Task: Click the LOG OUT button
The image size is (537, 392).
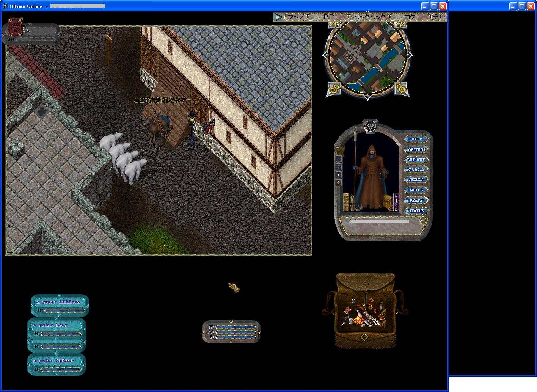Action: point(416,160)
